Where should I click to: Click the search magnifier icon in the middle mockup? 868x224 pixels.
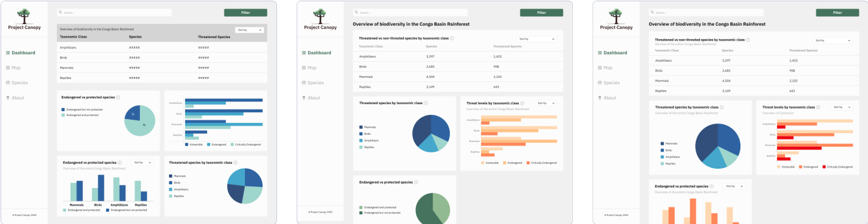point(357,12)
